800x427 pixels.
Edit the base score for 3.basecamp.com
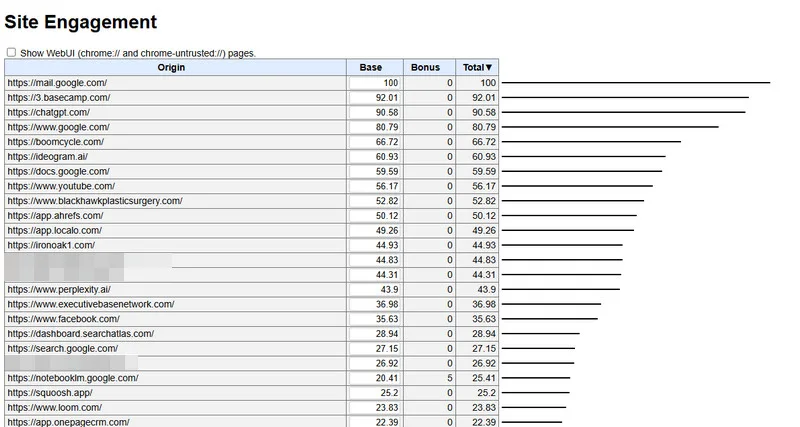click(x=375, y=98)
